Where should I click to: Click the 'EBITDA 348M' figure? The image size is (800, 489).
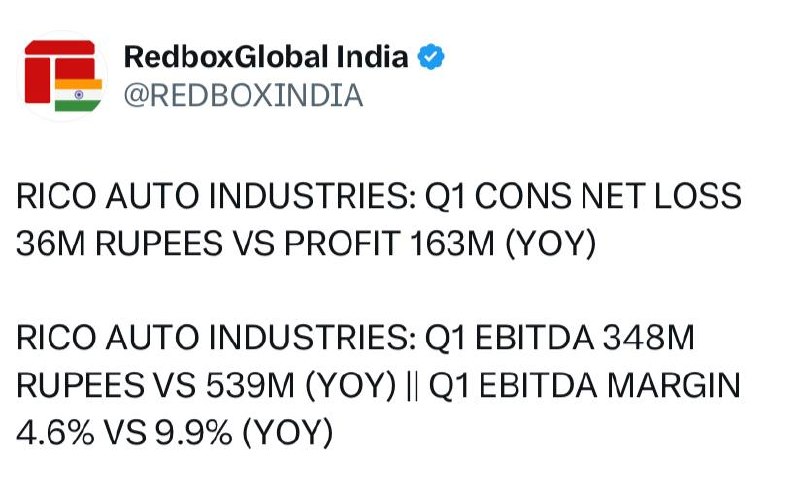pyautogui.click(x=585, y=337)
